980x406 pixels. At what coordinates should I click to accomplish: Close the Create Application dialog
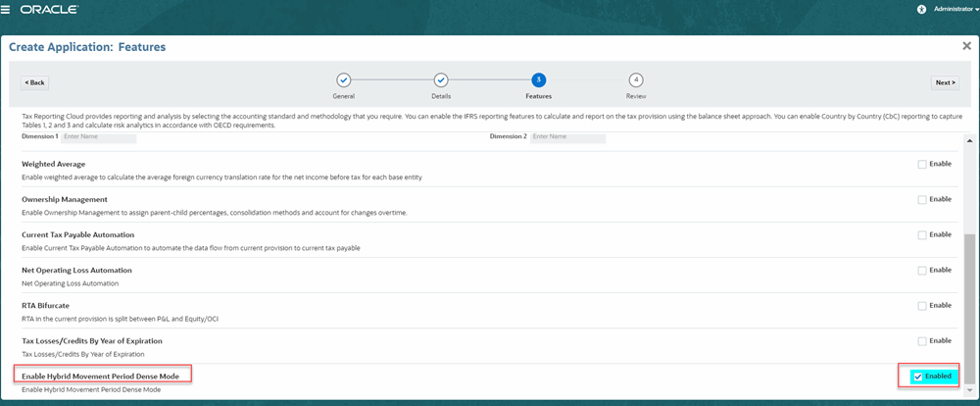click(966, 46)
